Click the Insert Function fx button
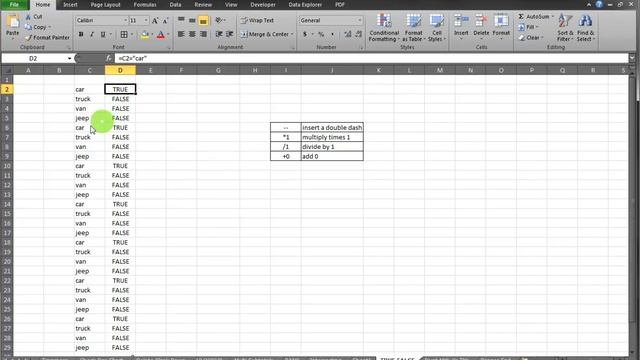This screenshot has height=360, width=640. pyautogui.click(x=109, y=59)
